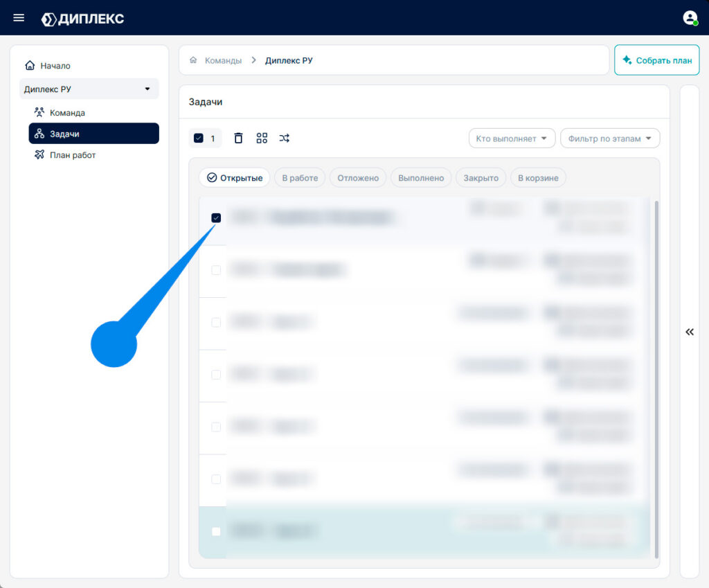Open the Кто выполняет dropdown

pyautogui.click(x=512, y=139)
